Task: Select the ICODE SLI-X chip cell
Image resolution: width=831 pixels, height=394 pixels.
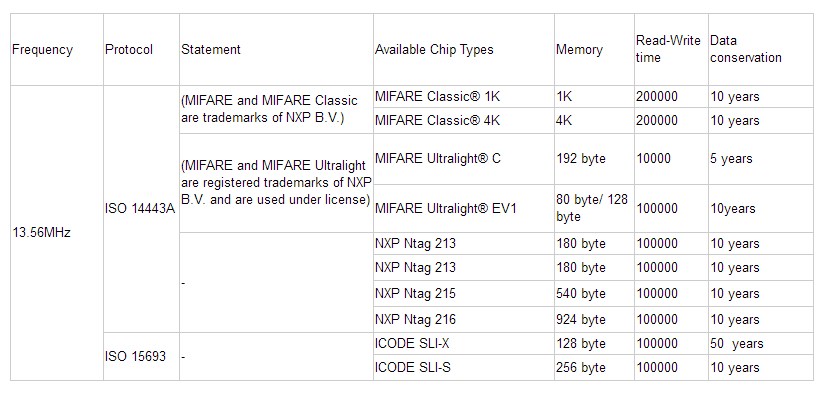Action: click(464, 344)
